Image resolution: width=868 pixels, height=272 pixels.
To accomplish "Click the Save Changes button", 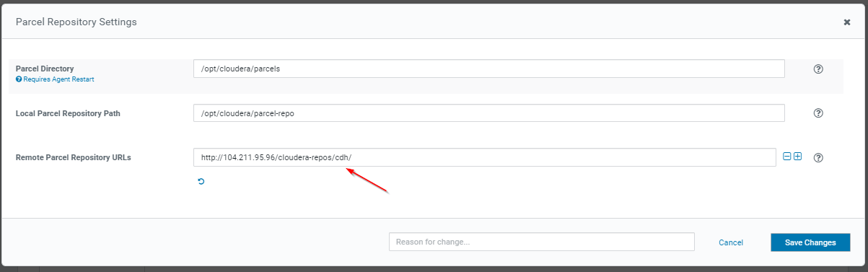I will tap(810, 242).
